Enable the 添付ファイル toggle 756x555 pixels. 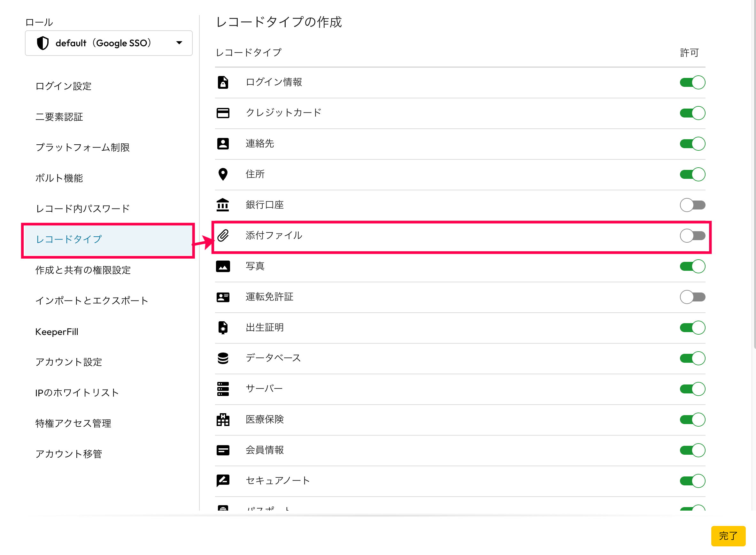[x=692, y=235]
